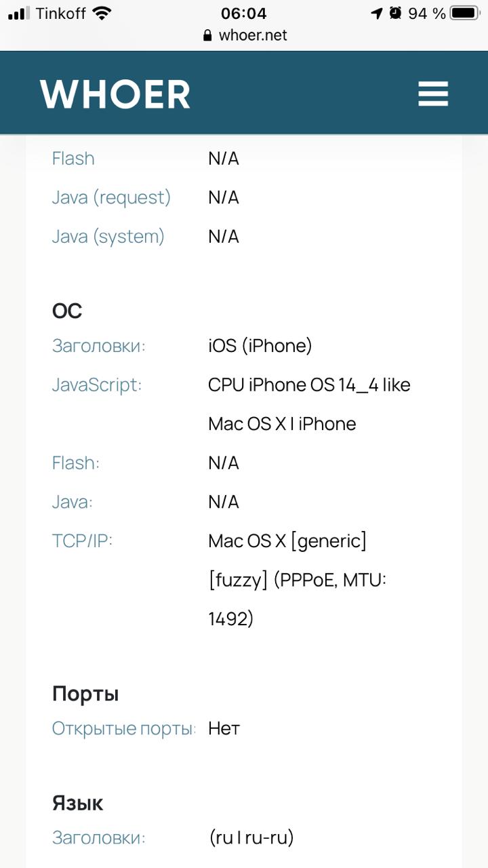Tap the Порты section heading

[x=85, y=694]
